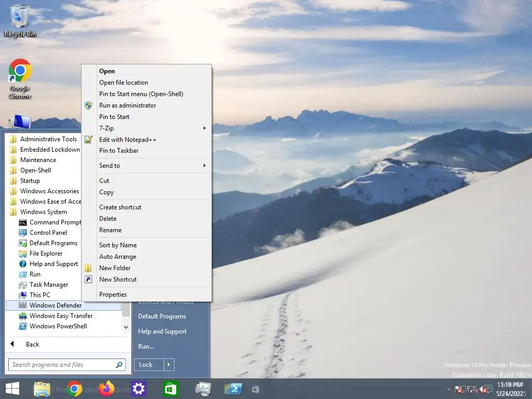Click the shield icon next to Run as administrator

88,105
